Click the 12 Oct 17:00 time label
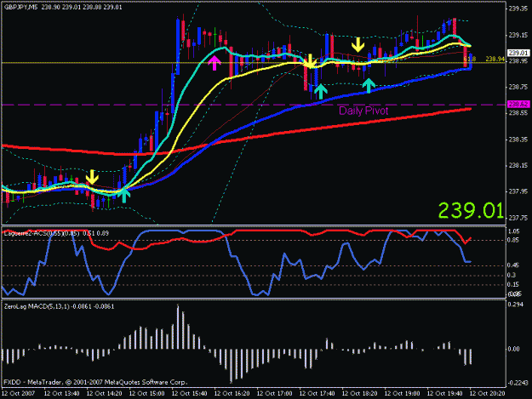The width and height of the screenshot is (532, 399). [x=274, y=393]
